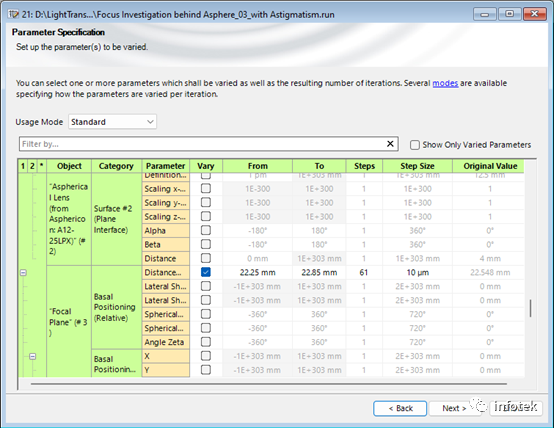
Task: Click the horizontal scrollbar below the table
Action: [269, 383]
